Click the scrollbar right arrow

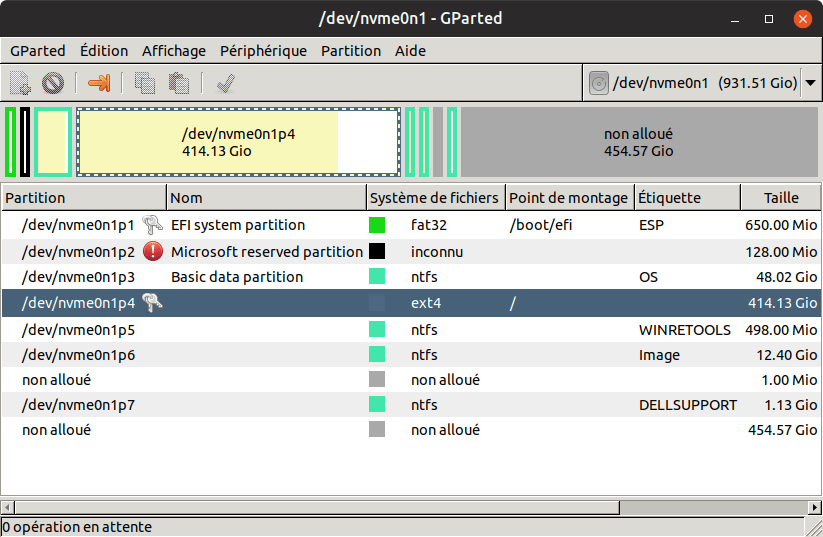point(814,508)
